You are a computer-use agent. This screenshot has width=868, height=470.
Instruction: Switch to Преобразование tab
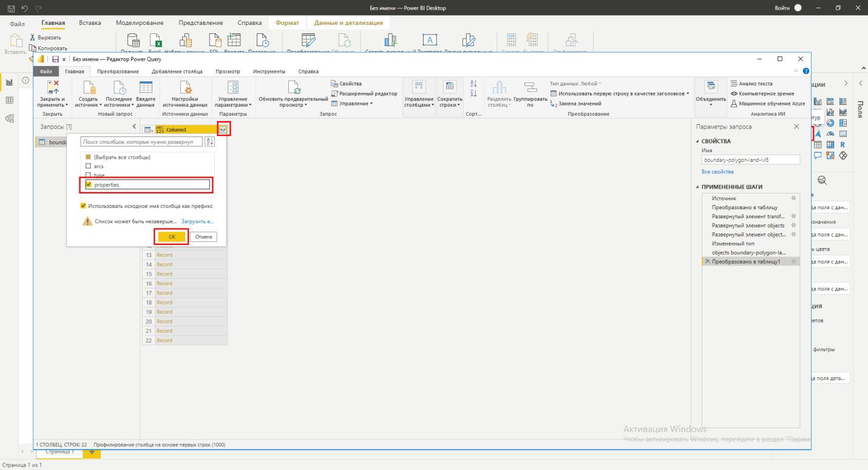118,71
